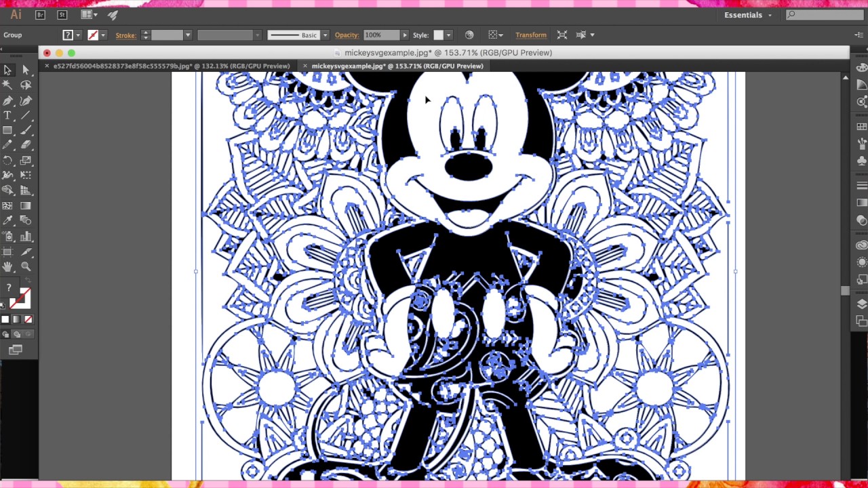868x488 pixels.
Task: Click the opacity 100% input field
Action: point(381,35)
